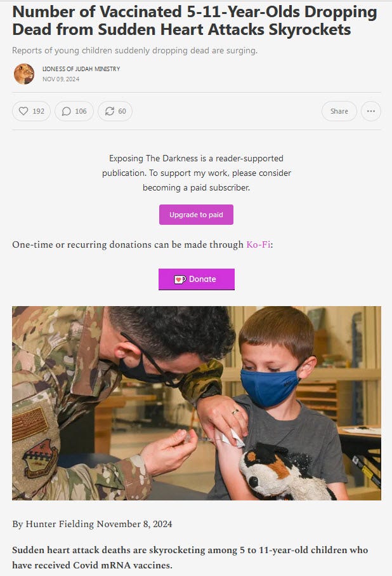Open the vaccination photo of the boy
This screenshot has width=392, height=576.
197,403
